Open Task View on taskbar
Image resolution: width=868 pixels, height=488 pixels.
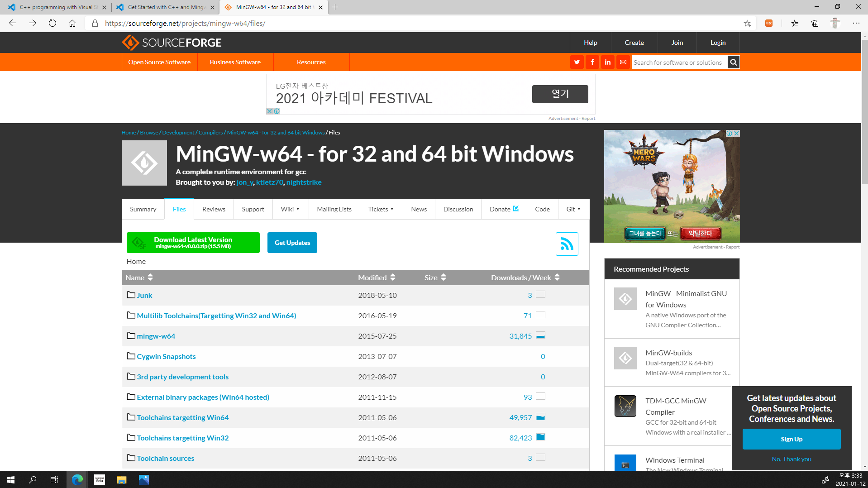coord(54,479)
